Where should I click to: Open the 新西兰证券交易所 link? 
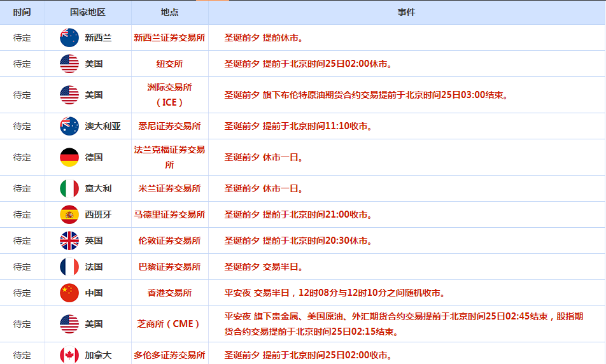[x=169, y=38]
